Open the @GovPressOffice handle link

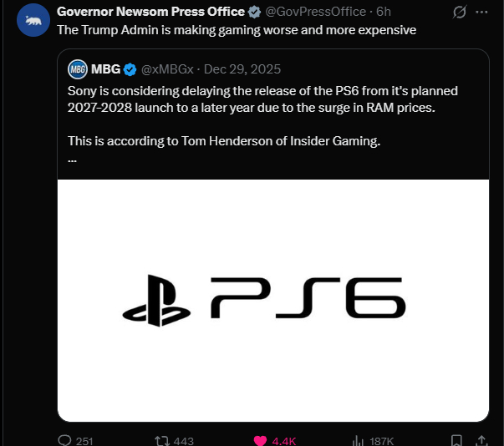click(315, 12)
